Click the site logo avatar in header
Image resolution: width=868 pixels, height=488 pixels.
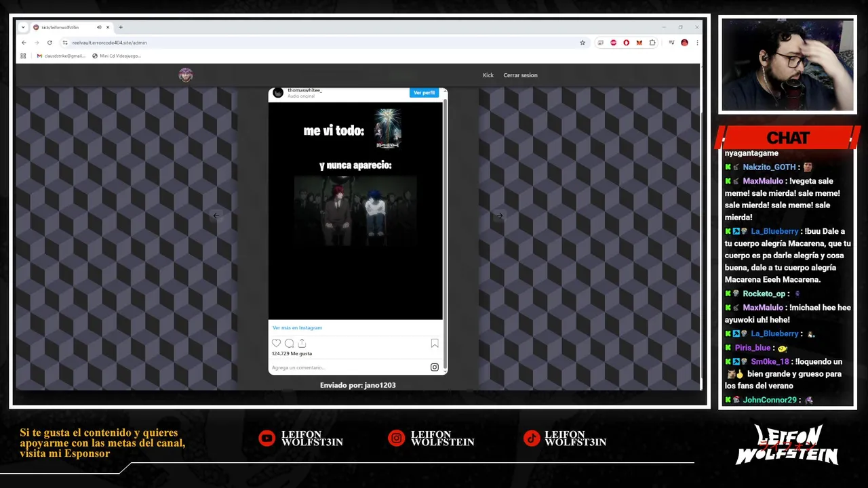click(186, 75)
